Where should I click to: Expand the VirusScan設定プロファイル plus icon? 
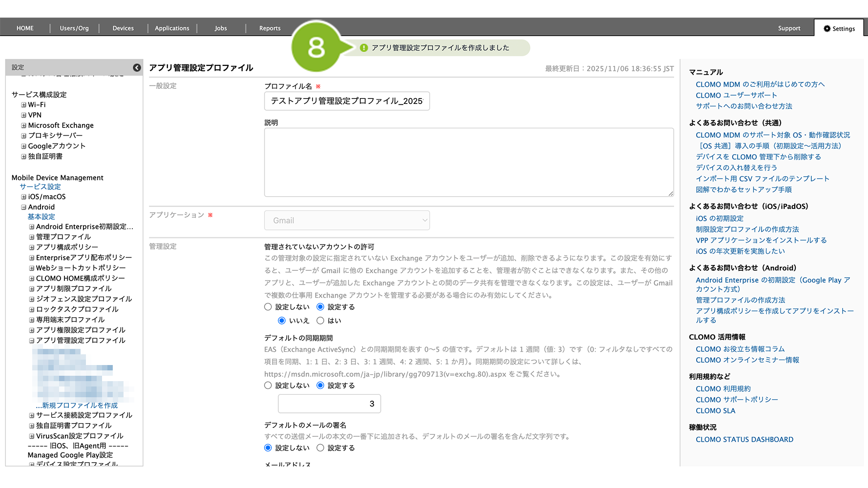(32, 436)
